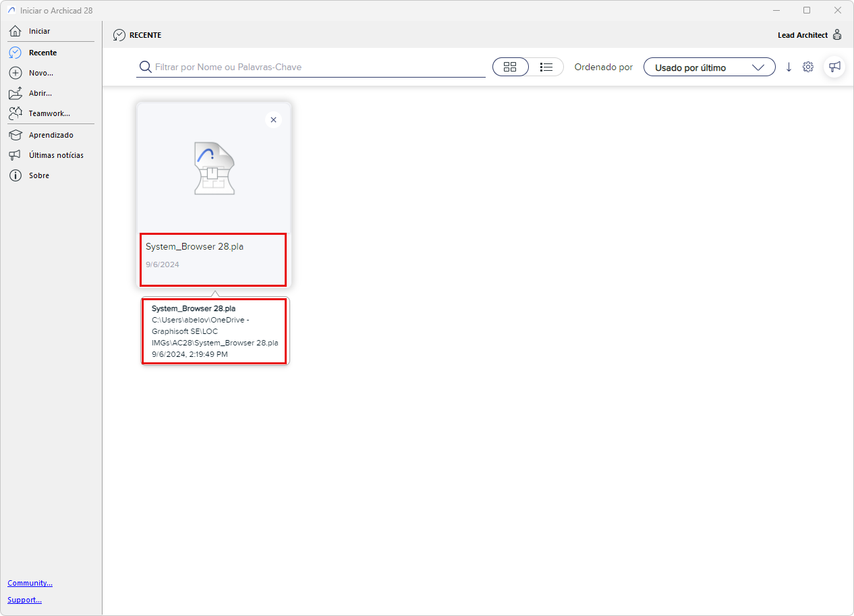Switch to tile grid view

pos(511,67)
